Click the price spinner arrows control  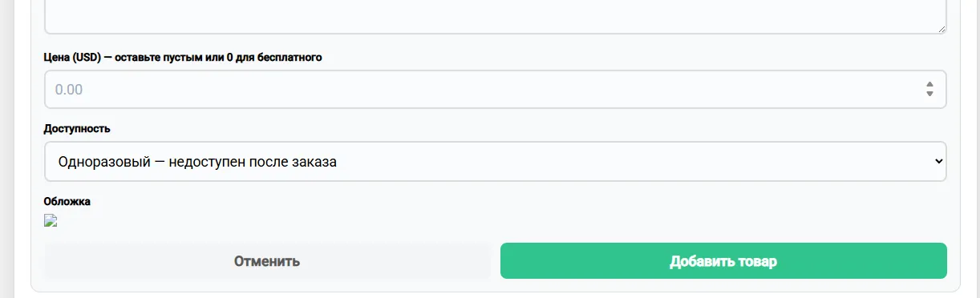pos(929,89)
